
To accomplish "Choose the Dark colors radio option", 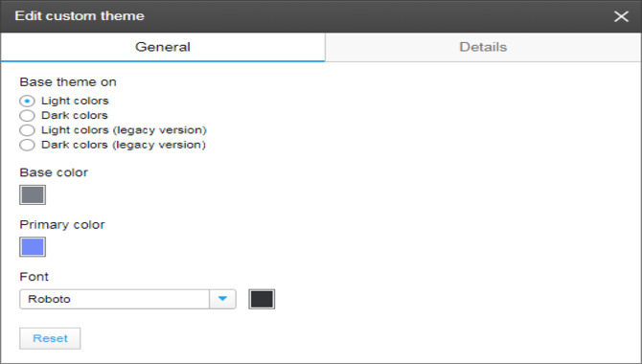I will tap(27, 116).
